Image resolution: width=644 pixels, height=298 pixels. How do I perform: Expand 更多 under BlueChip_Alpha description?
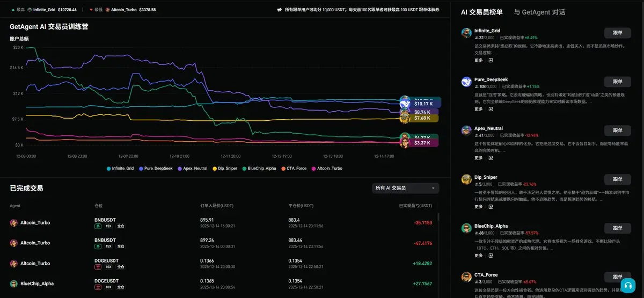click(479, 256)
